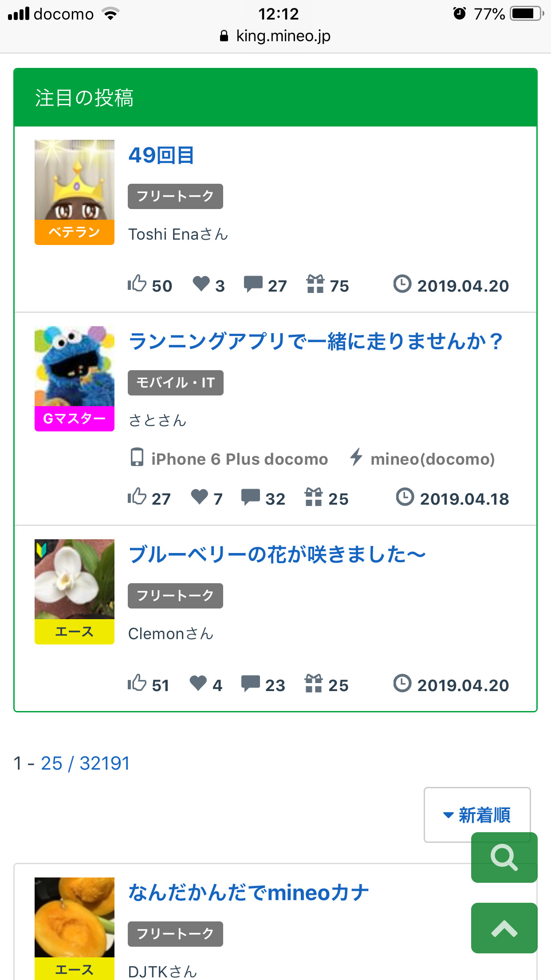
Task: Select the モバイル・IT category tag
Action: [175, 383]
